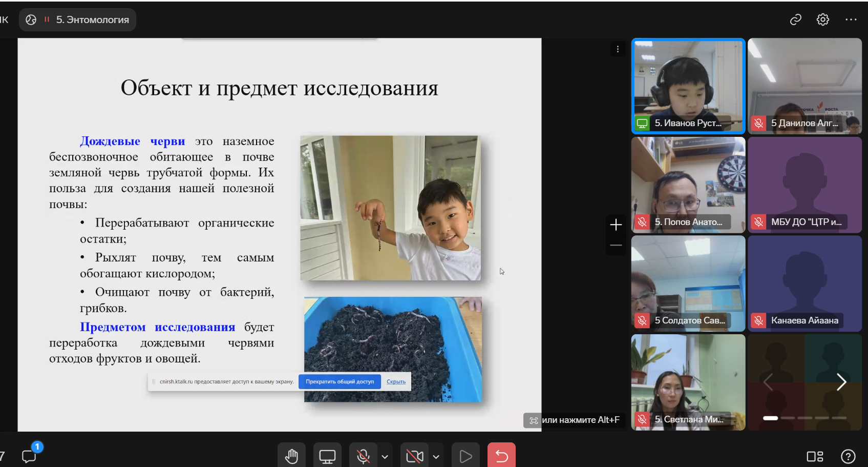Expand microphone options dropdown arrow
Image resolution: width=868 pixels, height=467 pixels.
pyautogui.click(x=385, y=456)
